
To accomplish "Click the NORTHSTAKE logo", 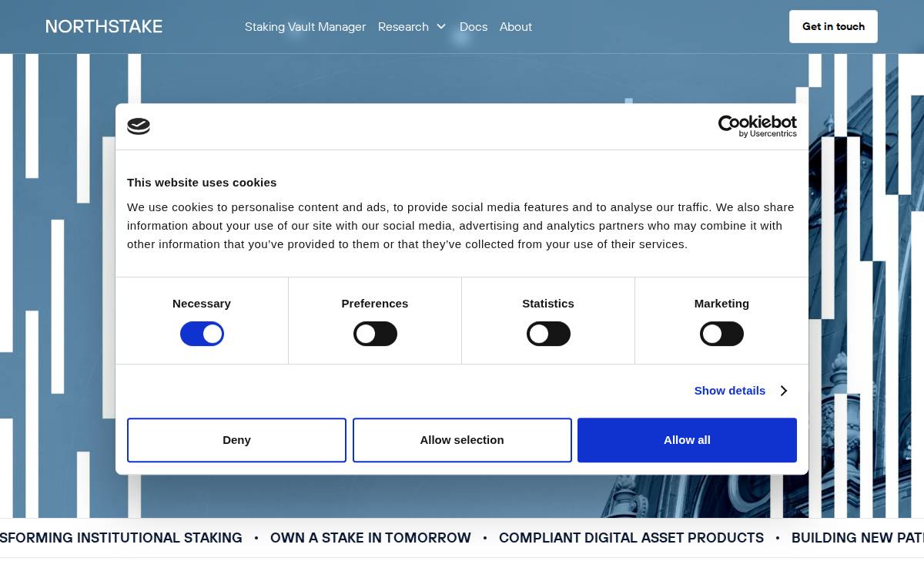I will (x=104, y=26).
